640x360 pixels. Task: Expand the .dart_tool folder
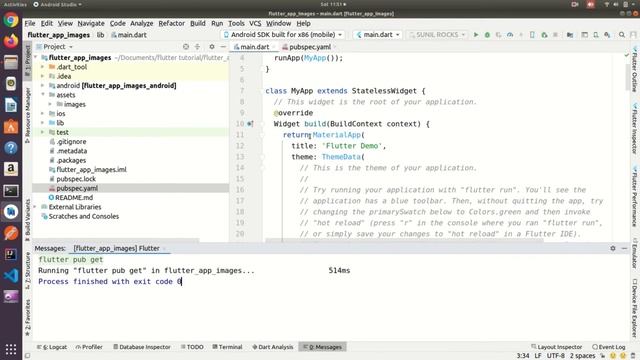[42, 67]
